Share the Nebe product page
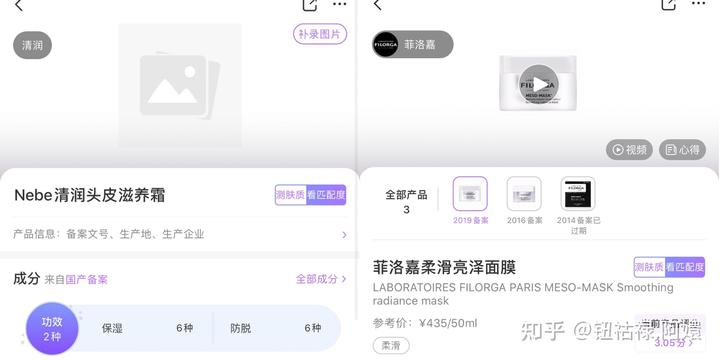Viewport: 720px width, 360px height. [310, 5]
